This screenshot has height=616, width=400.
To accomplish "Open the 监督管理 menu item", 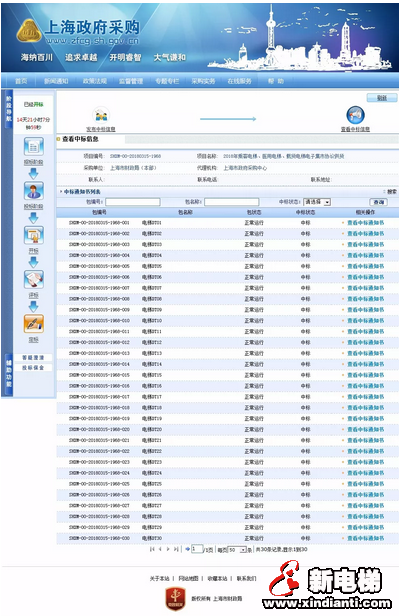I will (131, 81).
